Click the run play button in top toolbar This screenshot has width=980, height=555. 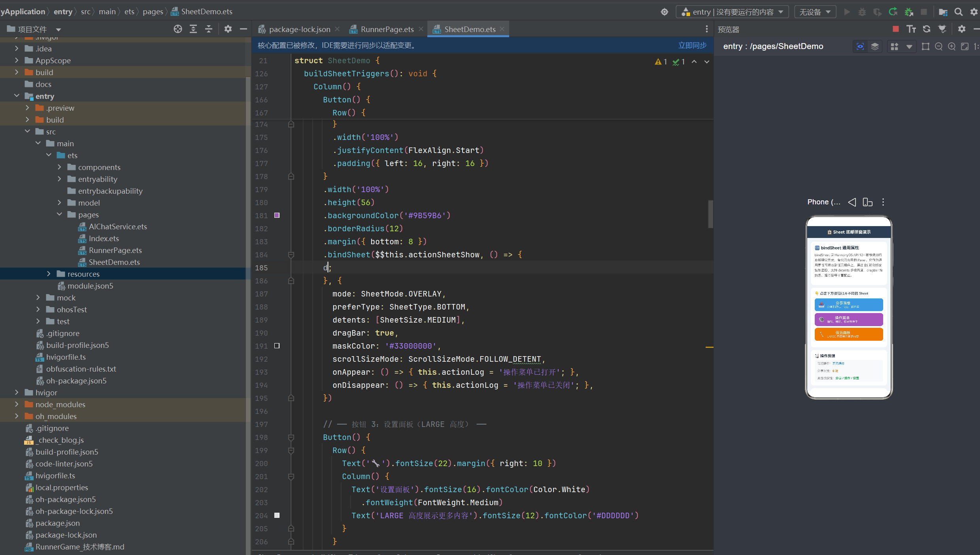click(847, 12)
